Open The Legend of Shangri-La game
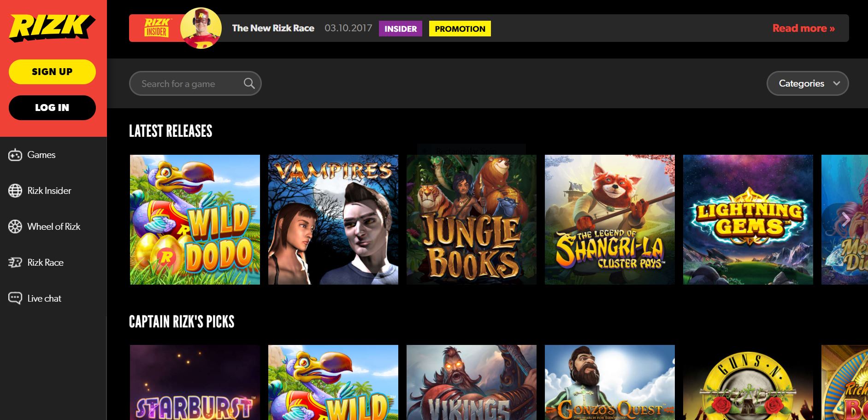 [610, 220]
